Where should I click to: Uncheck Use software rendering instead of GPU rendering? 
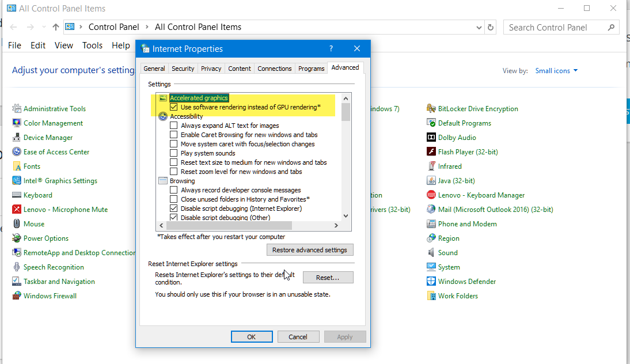(x=173, y=107)
